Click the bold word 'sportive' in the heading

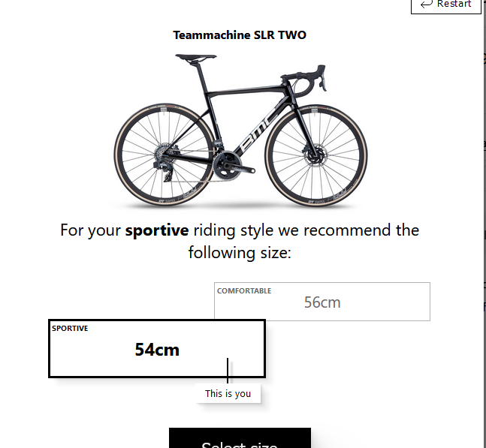[x=157, y=230]
